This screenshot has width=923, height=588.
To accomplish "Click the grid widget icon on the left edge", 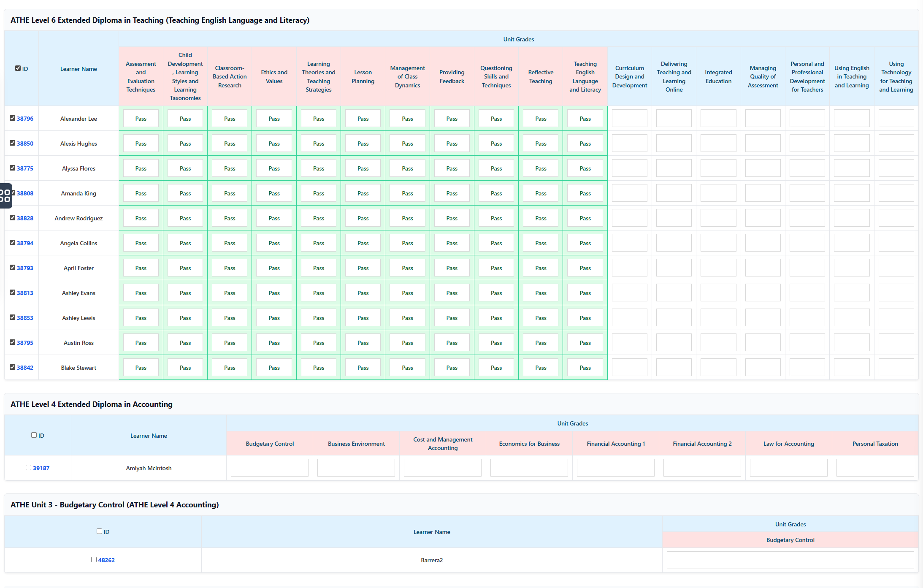I will pos(6,196).
